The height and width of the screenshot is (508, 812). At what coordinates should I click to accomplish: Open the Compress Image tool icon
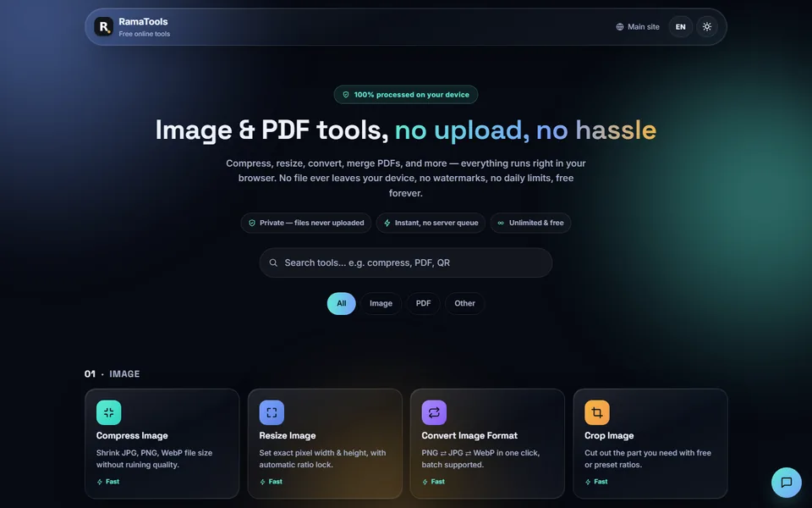point(109,412)
